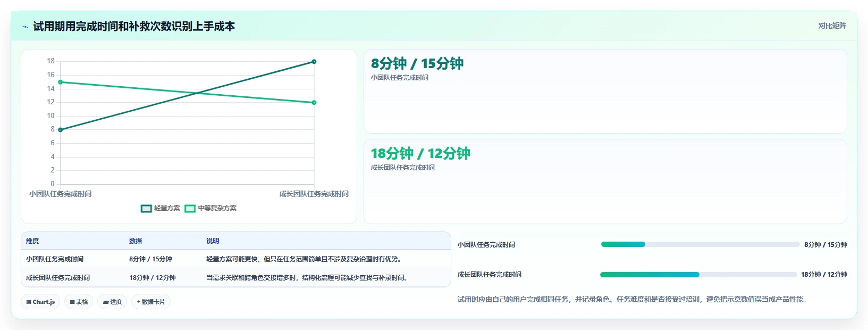Select the light green data point at 12
The image size is (868, 330).
pyautogui.click(x=314, y=103)
